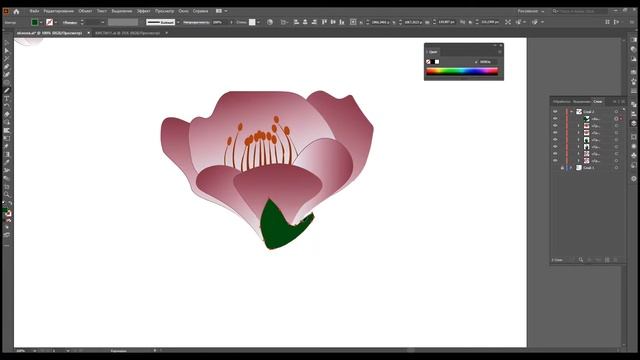640x360 pixels.
Task: Open the Справка menu
Action: (x=200, y=11)
